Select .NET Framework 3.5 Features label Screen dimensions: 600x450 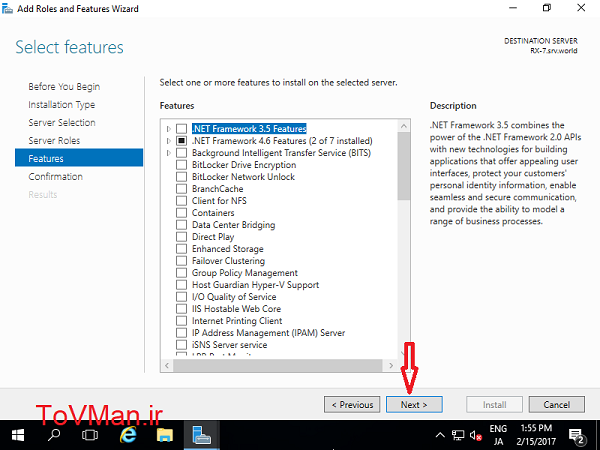249,129
